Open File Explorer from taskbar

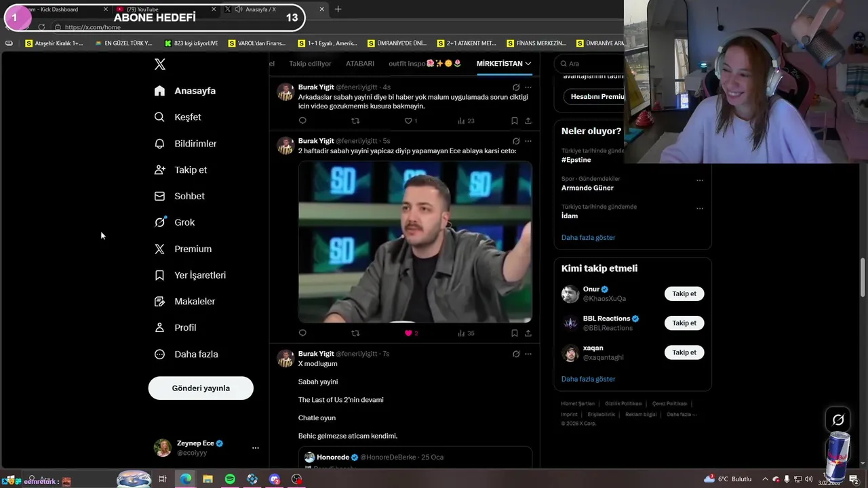[x=208, y=479]
